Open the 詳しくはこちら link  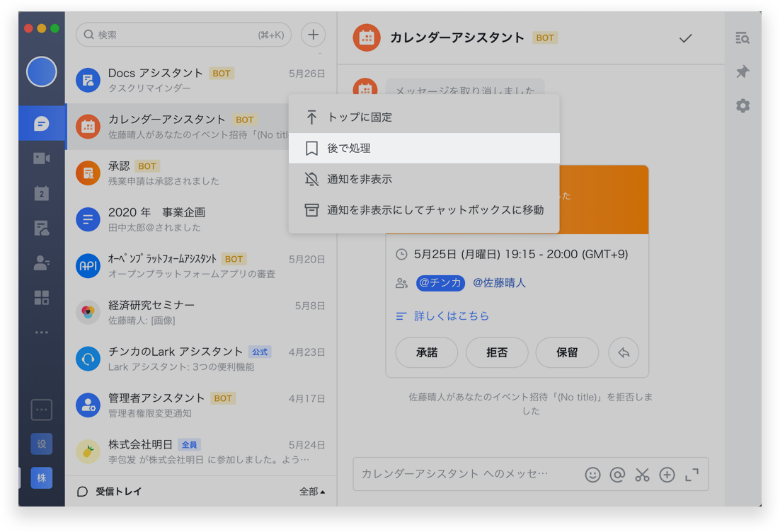pos(452,316)
